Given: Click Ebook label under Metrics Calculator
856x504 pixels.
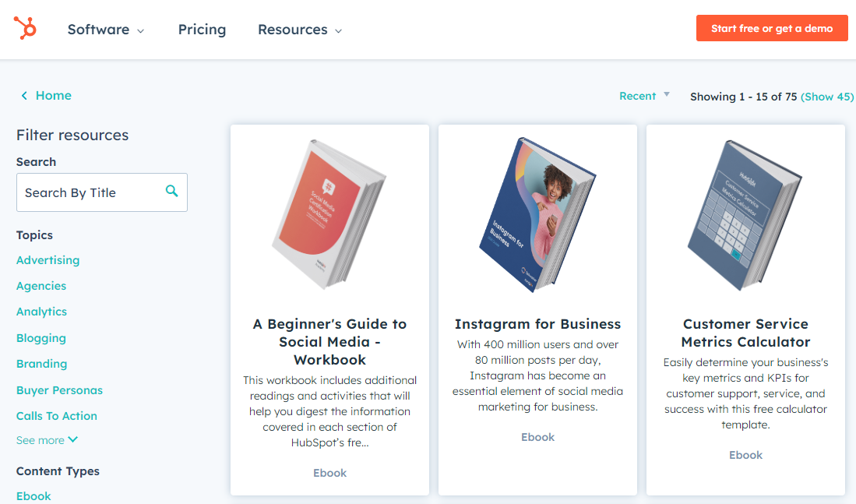Looking at the screenshot, I should point(745,455).
